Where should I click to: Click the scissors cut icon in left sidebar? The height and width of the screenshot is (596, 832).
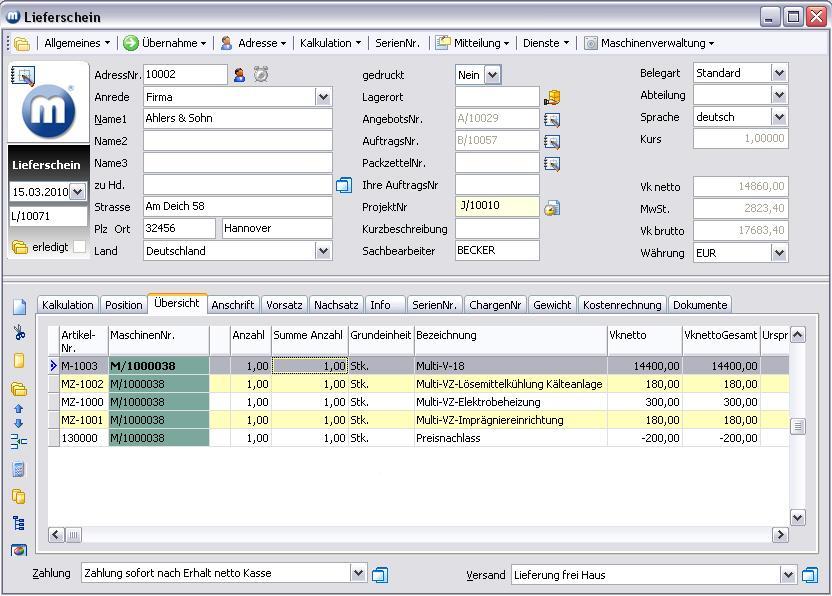coord(19,333)
